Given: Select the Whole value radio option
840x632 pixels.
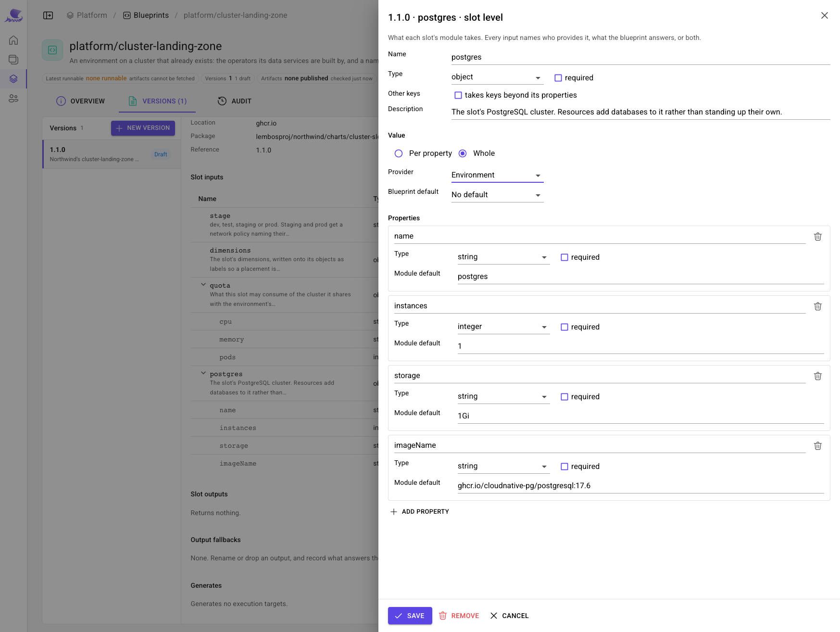Looking at the screenshot, I should 463,153.
